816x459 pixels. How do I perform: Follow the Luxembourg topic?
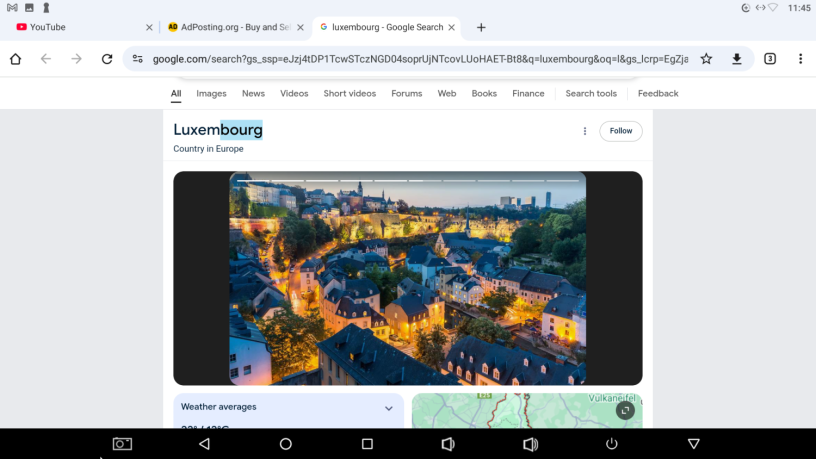coord(621,131)
